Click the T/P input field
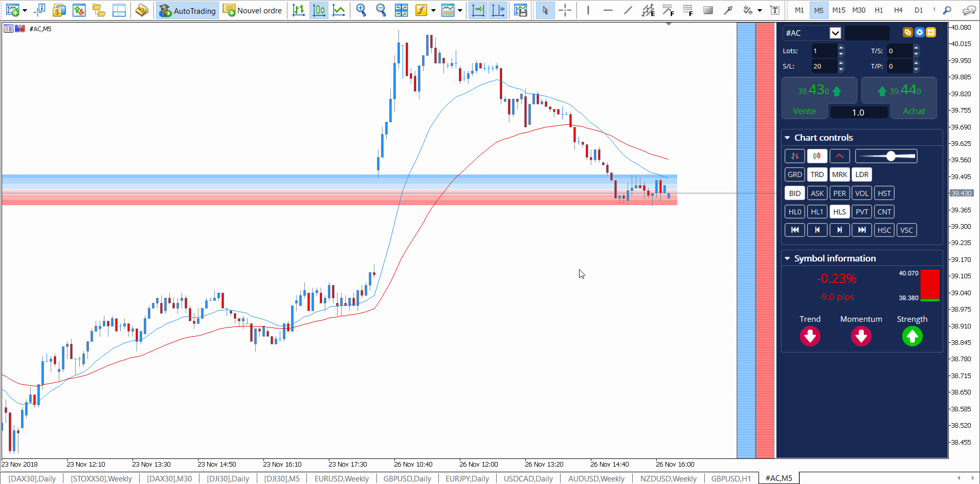The width and height of the screenshot is (980, 484). 899,67
